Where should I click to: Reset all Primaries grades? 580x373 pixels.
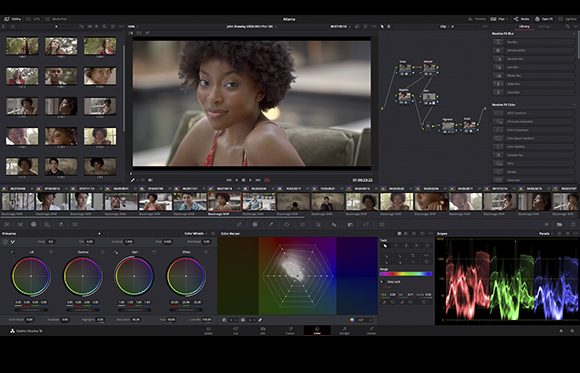tap(213, 233)
